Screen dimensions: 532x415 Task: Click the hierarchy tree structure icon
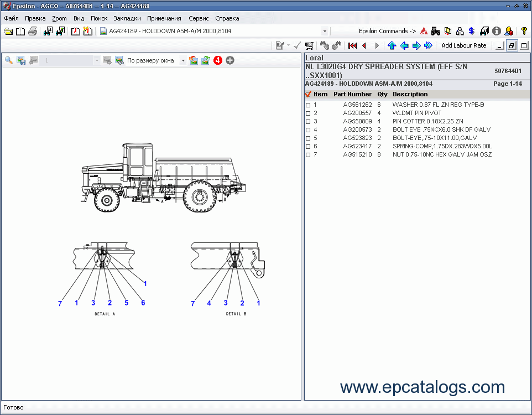(x=460, y=31)
